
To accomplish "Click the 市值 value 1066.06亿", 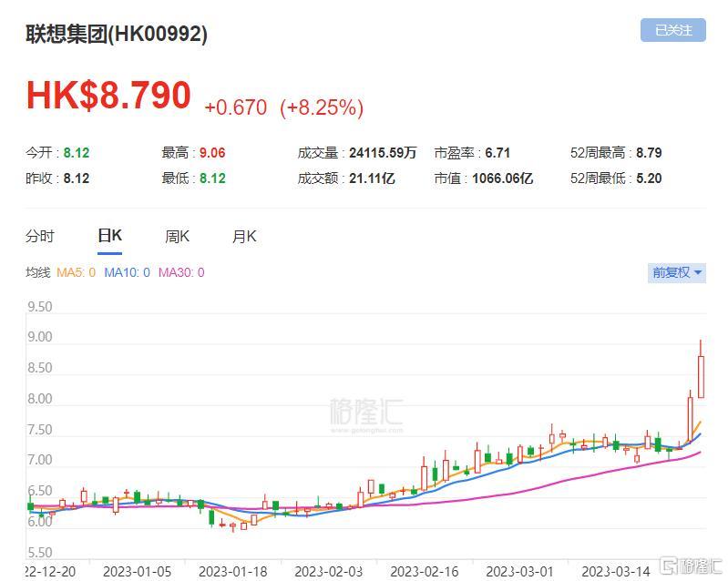I will (502, 178).
